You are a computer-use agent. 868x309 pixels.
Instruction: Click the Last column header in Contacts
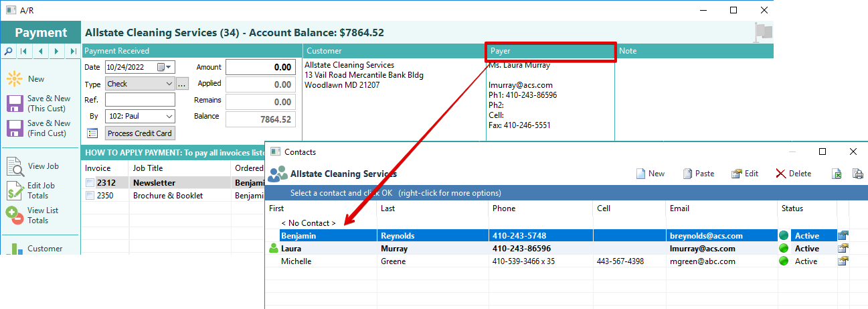[x=433, y=208]
